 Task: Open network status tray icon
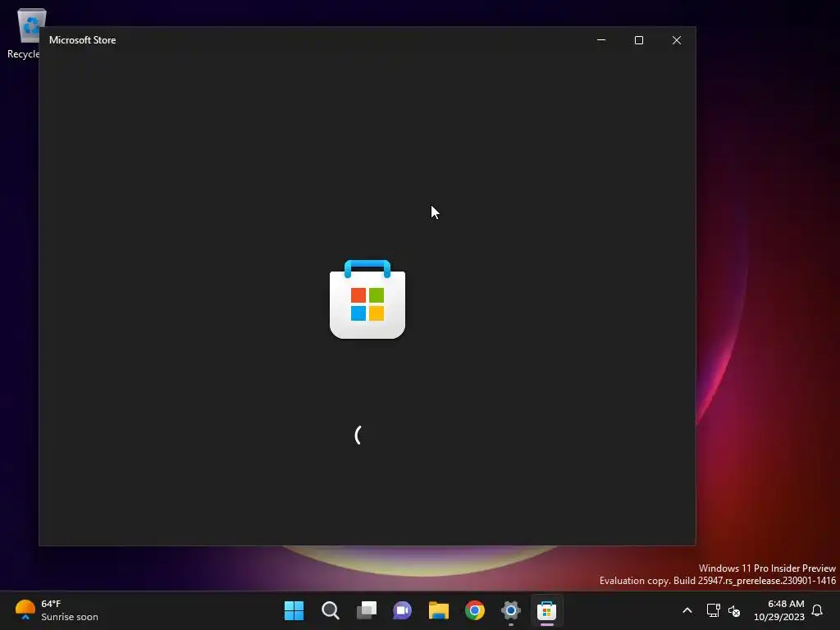pyautogui.click(x=713, y=610)
